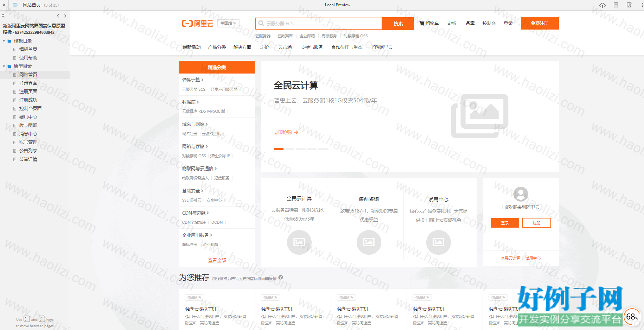Click the SSL 证书云 sub-link
This screenshot has width=644, height=330.
tap(192, 200)
